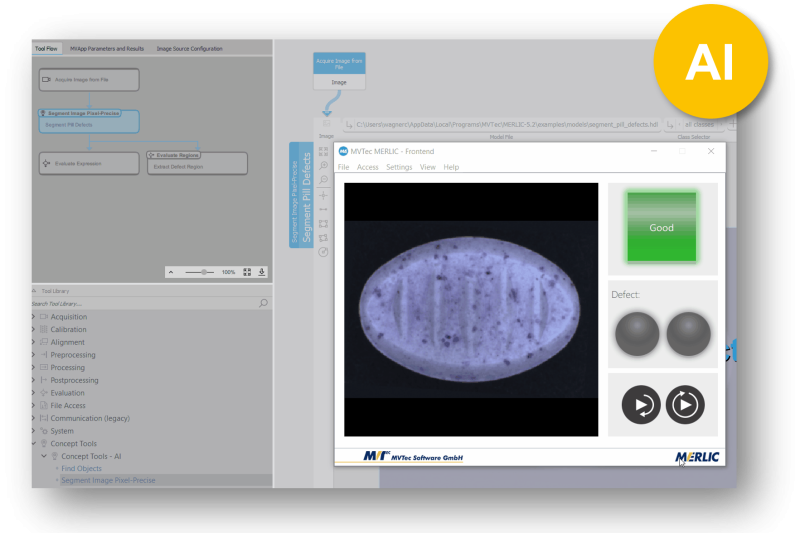Image resolution: width=800 pixels, height=533 pixels.
Task: Expand the Postprocessing category
Action: click(x=34, y=380)
